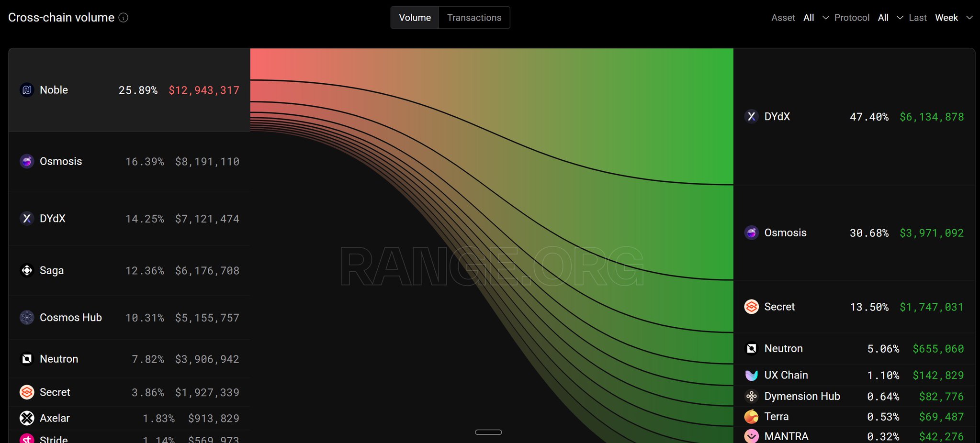The height and width of the screenshot is (443, 980).
Task: Select the UX Chain destination name
Action: [x=786, y=375]
